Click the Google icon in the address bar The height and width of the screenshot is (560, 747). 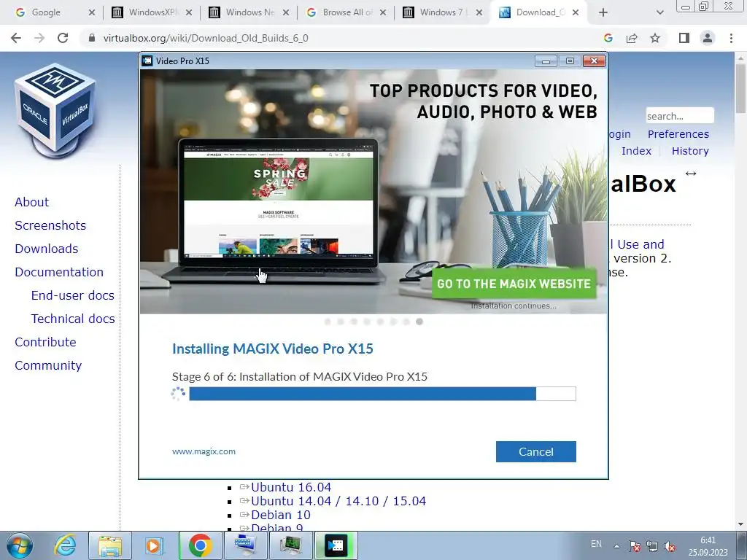[608, 38]
